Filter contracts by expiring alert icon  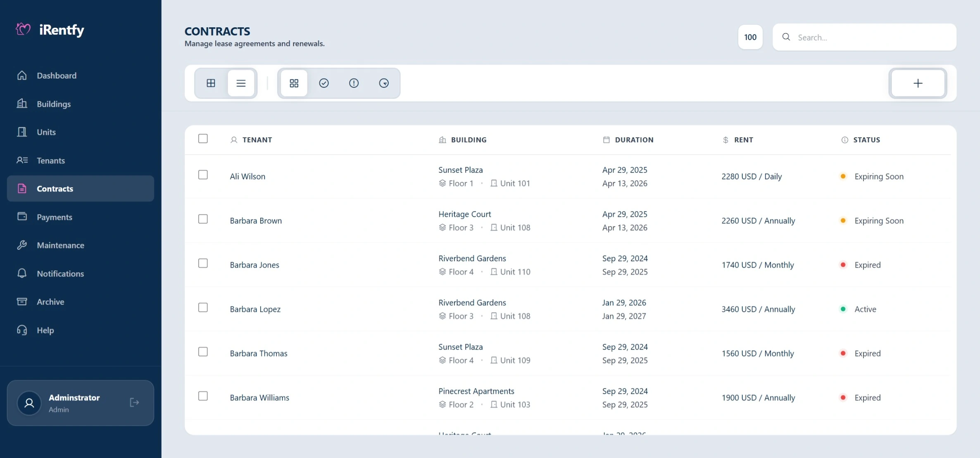tap(354, 83)
